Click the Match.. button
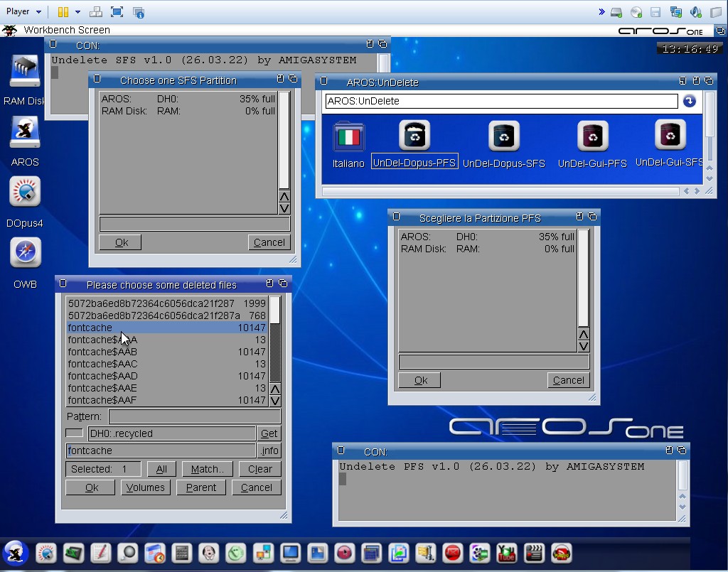 (x=207, y=469)
